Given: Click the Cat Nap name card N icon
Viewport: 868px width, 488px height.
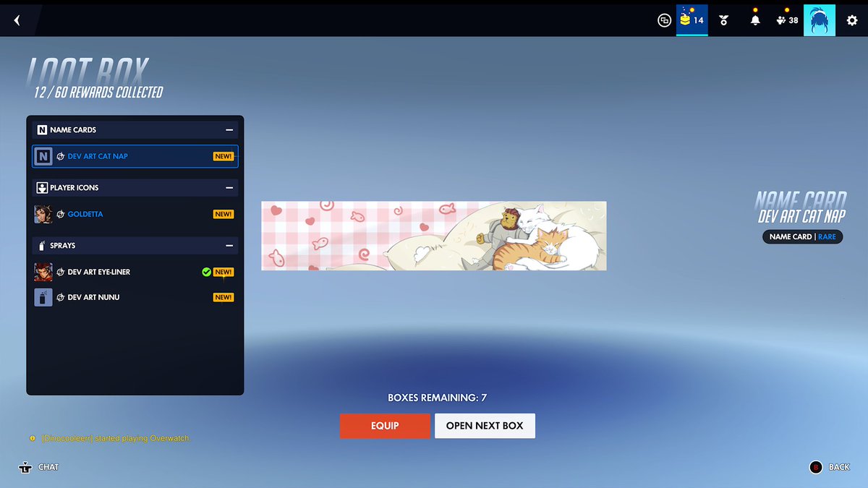Looking at the screenshot, I should coord(43,156).
